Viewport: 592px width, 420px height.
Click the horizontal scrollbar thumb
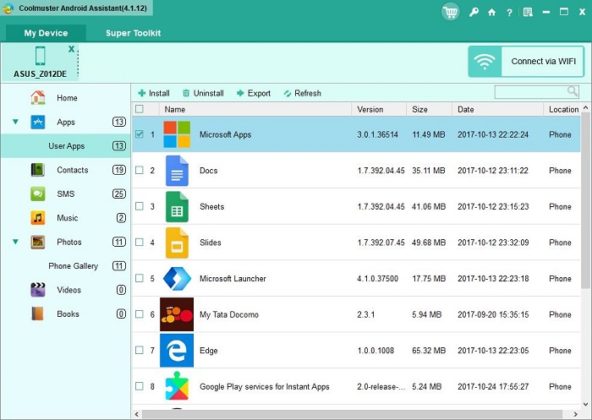pyautogui.click(x=352, y=414)
